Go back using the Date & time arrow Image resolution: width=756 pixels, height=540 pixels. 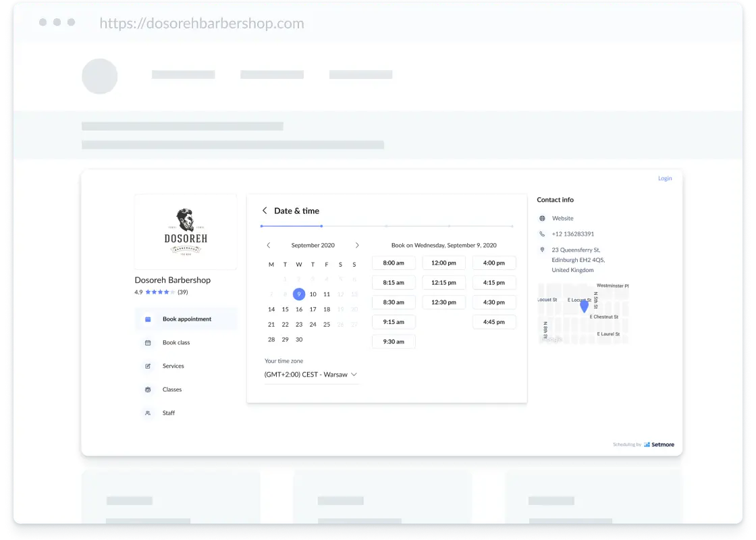(264, 211)
